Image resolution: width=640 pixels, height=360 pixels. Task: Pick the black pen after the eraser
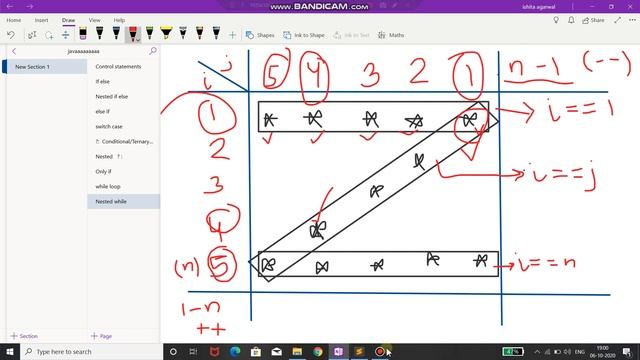tap(100, 33)
